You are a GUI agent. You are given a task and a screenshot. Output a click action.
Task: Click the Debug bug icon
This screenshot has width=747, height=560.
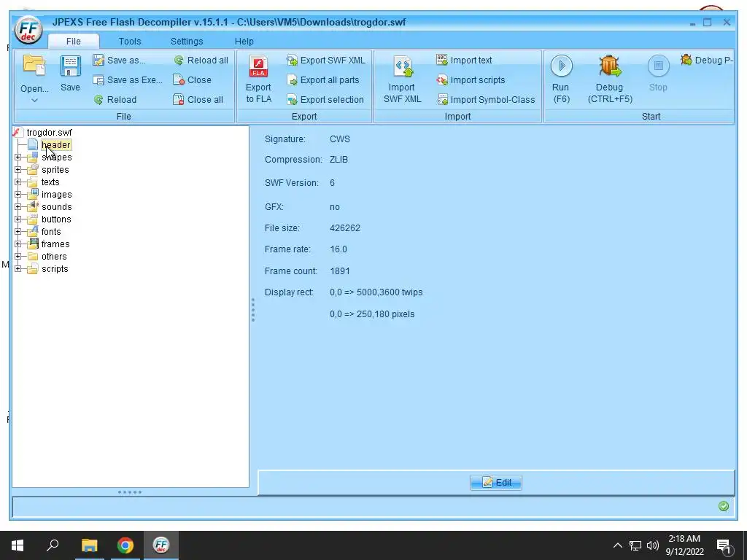point(610,66)
